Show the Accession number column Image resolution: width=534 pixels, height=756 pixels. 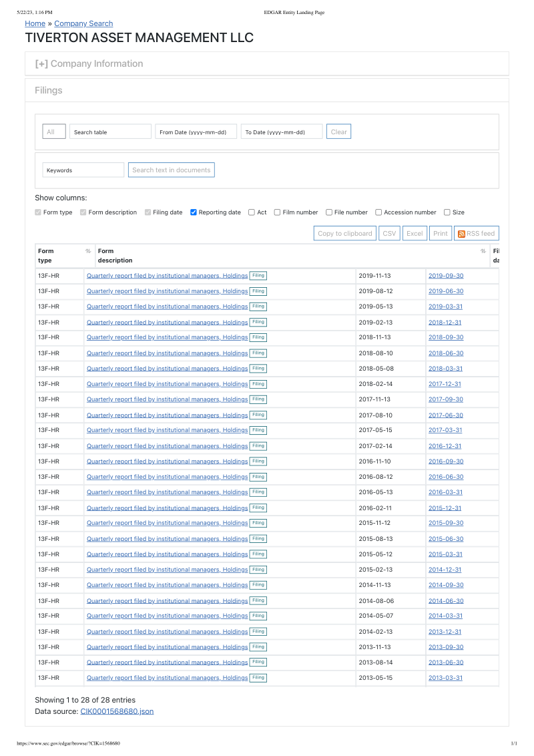tap(379, 212)
